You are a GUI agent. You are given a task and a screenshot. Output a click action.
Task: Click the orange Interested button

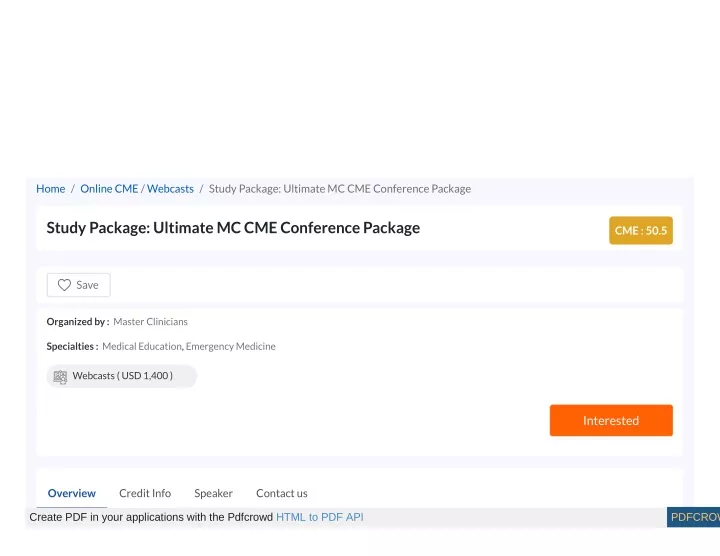click(611, 421)
